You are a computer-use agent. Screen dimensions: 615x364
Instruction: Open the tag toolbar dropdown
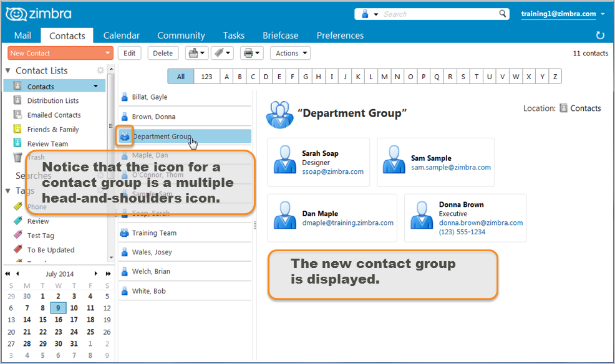(x=223, y=53)
